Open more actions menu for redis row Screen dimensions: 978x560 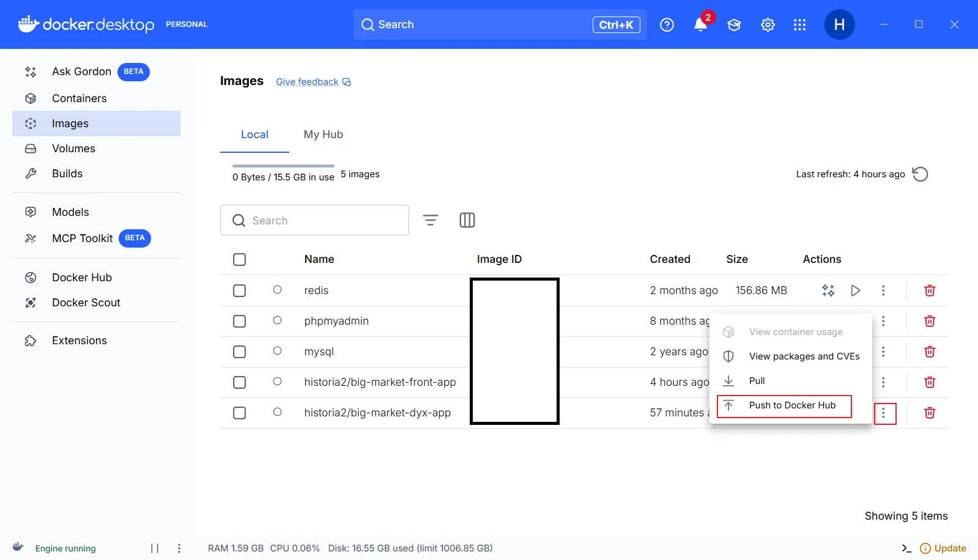click(883, 290)
